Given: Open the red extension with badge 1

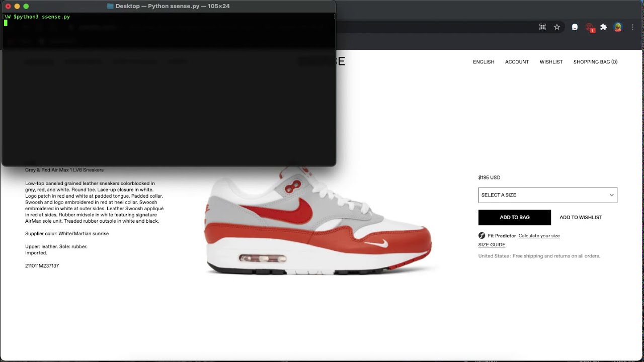Looking at the screenshot, I should [590, 28].
